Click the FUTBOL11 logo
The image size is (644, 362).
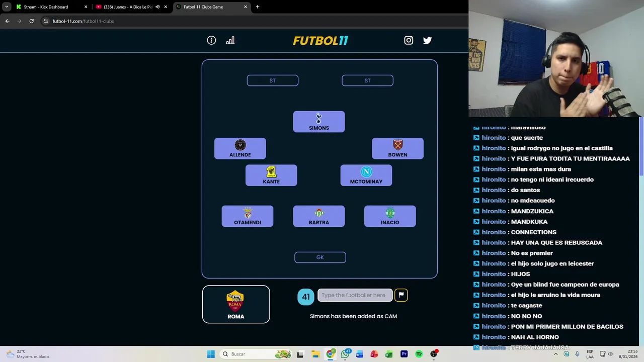[320, 41]
